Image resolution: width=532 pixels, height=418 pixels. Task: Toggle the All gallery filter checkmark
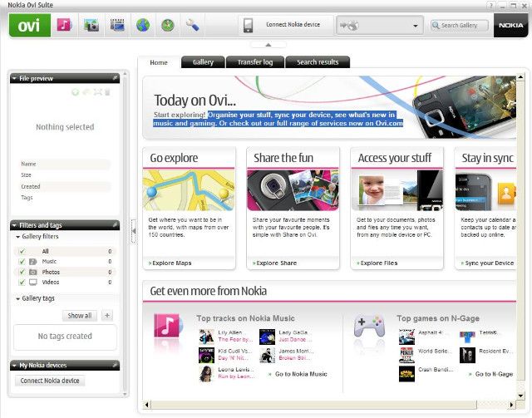click(22, 251)
